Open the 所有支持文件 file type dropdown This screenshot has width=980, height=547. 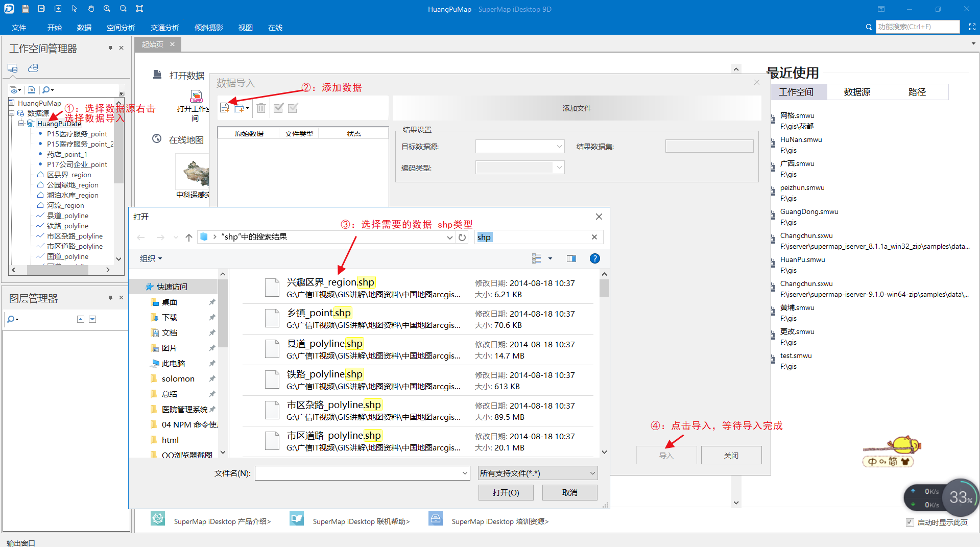pos(590,472)
